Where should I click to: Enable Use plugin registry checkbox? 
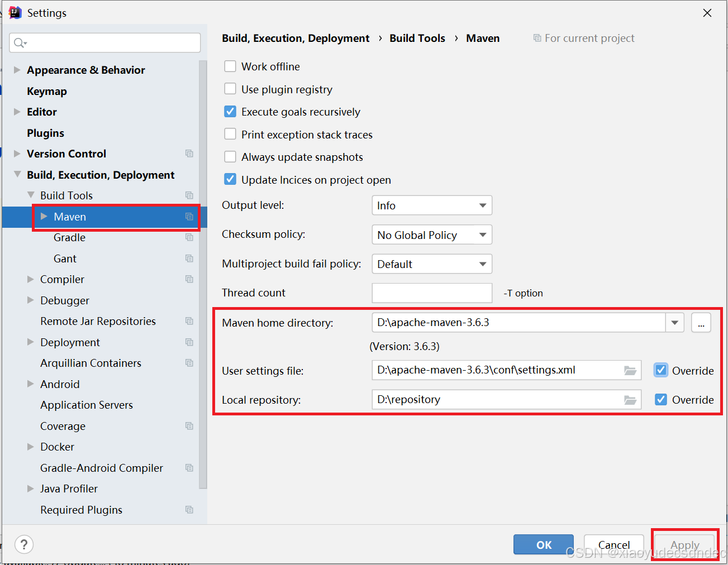230,89
